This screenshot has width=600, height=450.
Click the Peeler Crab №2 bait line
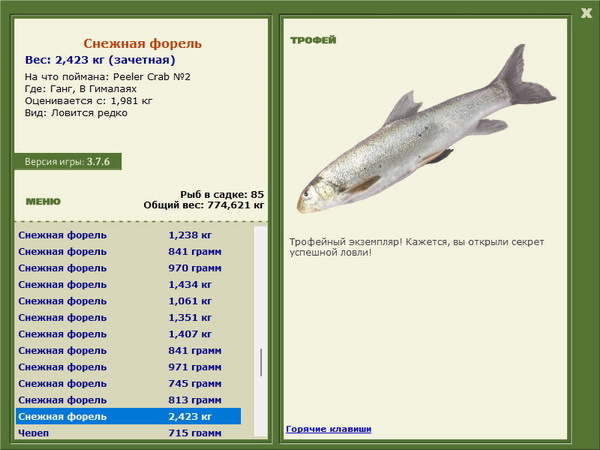(108, 77)
